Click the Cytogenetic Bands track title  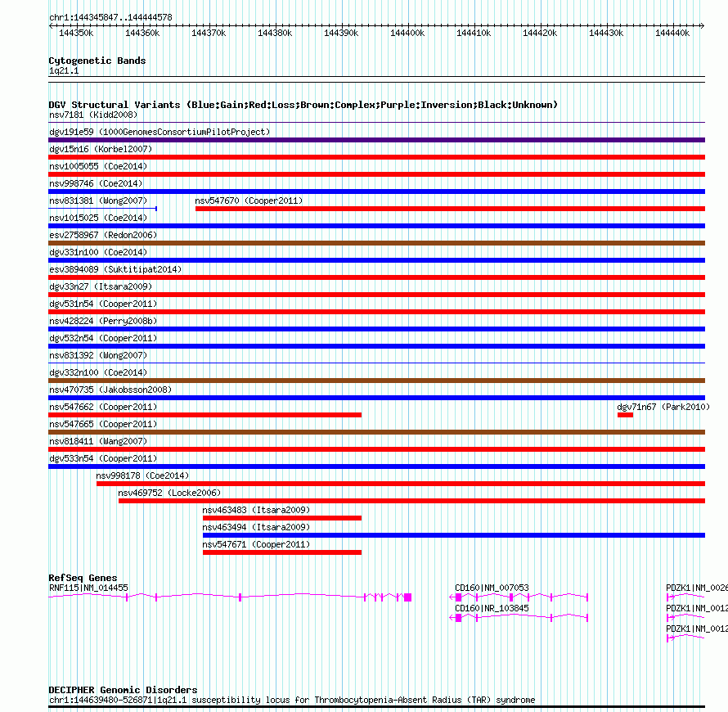point(97,61)
